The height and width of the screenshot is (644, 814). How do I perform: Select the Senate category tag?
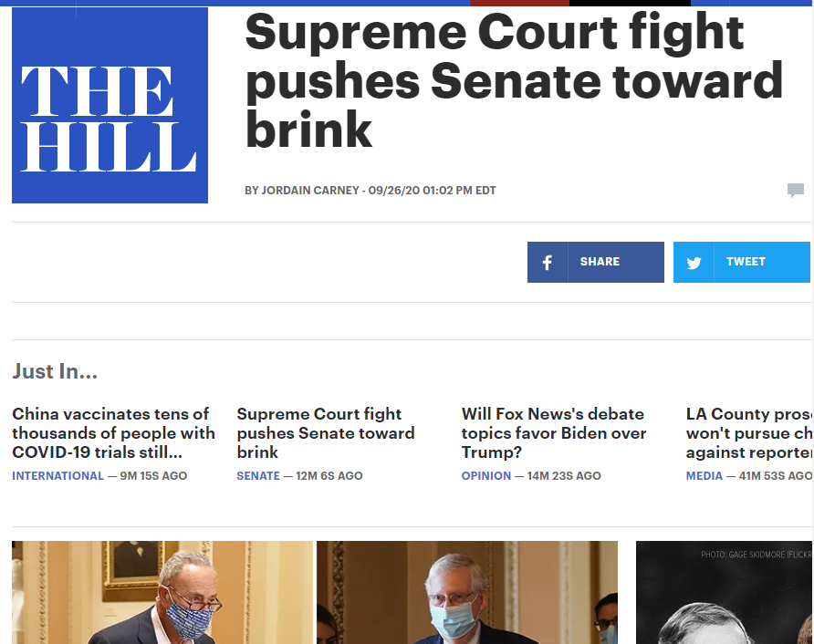tap(258, 476)
